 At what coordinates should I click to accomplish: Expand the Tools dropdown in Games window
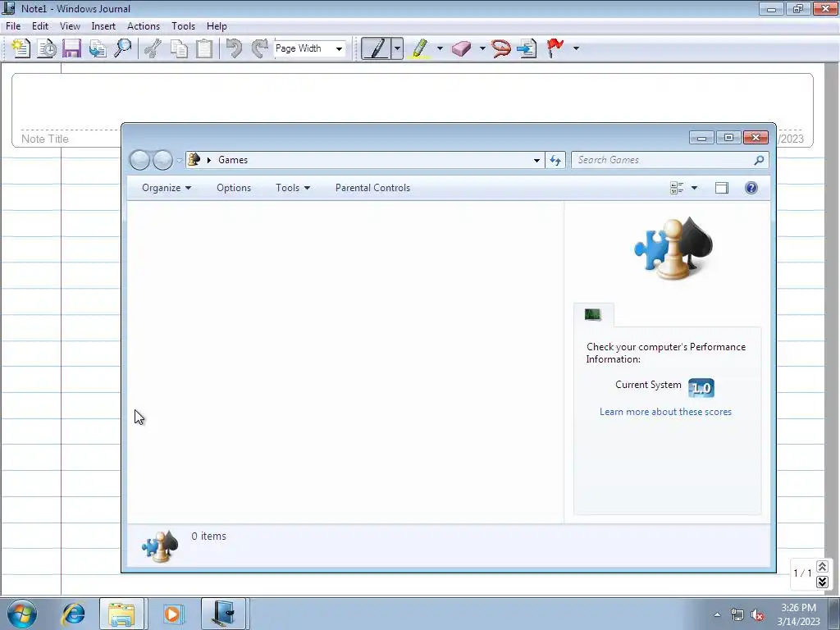[x=293, y=188]
